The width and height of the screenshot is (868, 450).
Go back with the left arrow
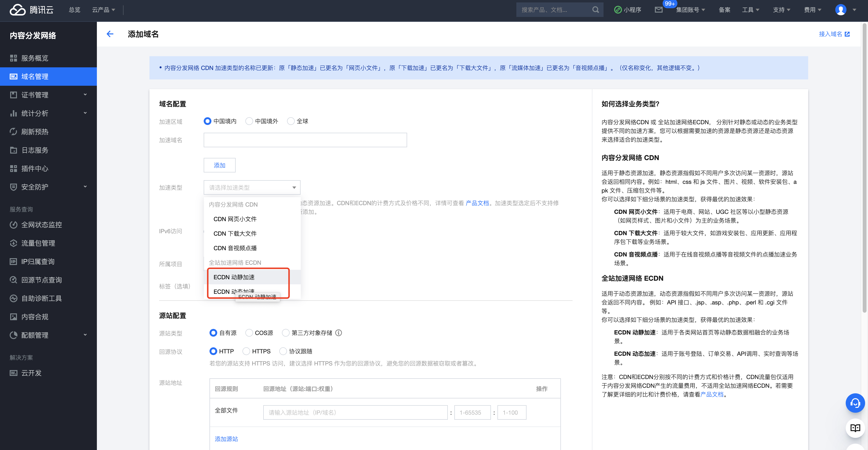click(x=110, y=34)
